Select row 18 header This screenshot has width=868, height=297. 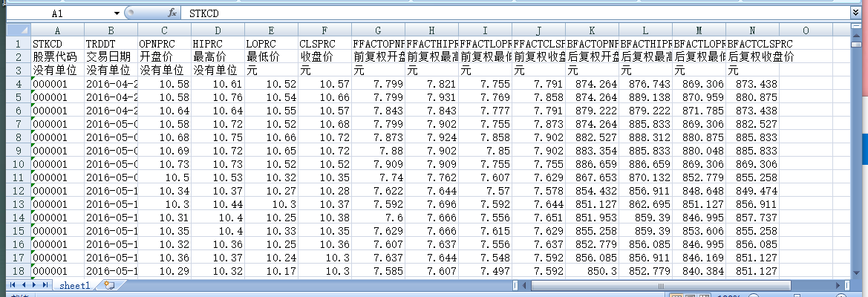[19, 271]
